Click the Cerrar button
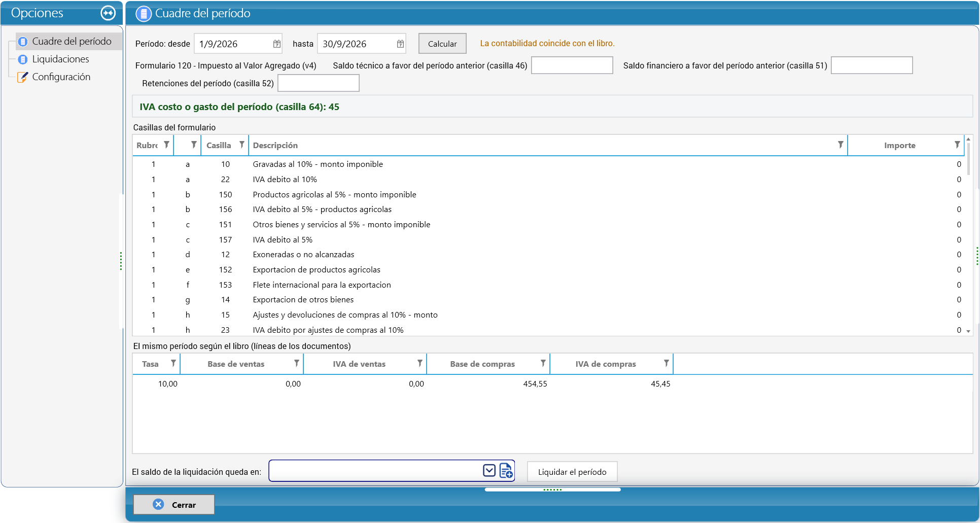The image size is (980, 523). click(x=173, y=505)
